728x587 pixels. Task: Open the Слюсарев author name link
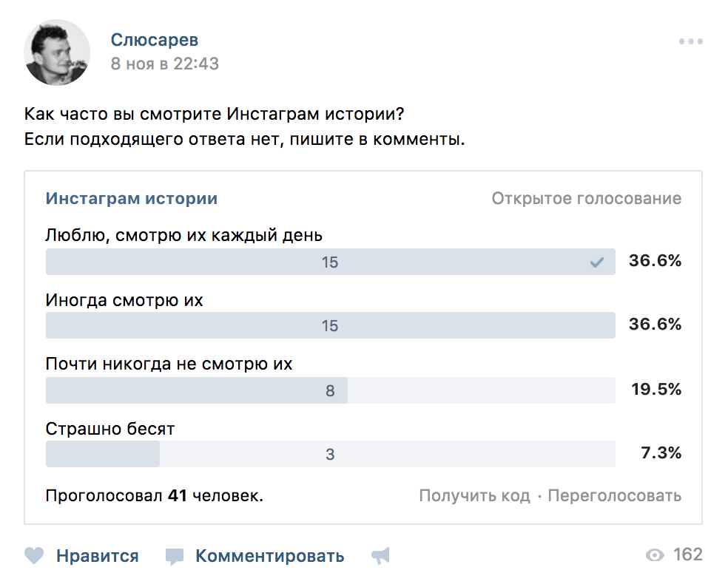pyautogui.click(x=155, y=40)
